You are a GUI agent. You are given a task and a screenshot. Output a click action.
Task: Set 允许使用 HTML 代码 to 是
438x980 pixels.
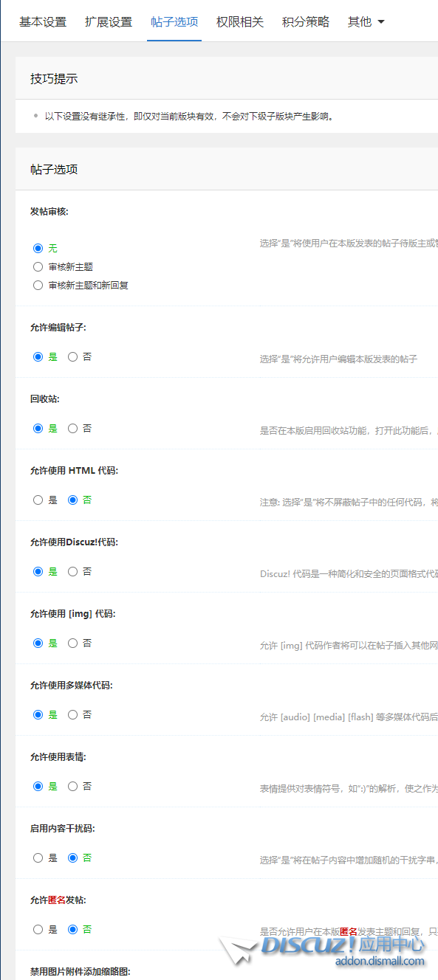(38, 500)
